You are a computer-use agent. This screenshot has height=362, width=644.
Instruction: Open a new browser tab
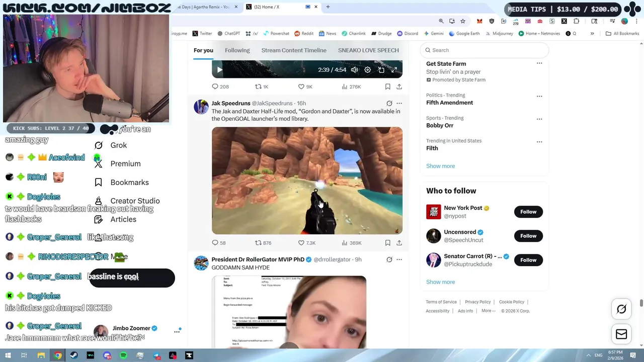328,7
